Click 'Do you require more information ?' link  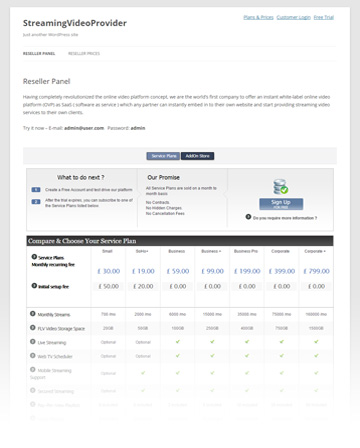pyautogui.click(x=285, y=218)
